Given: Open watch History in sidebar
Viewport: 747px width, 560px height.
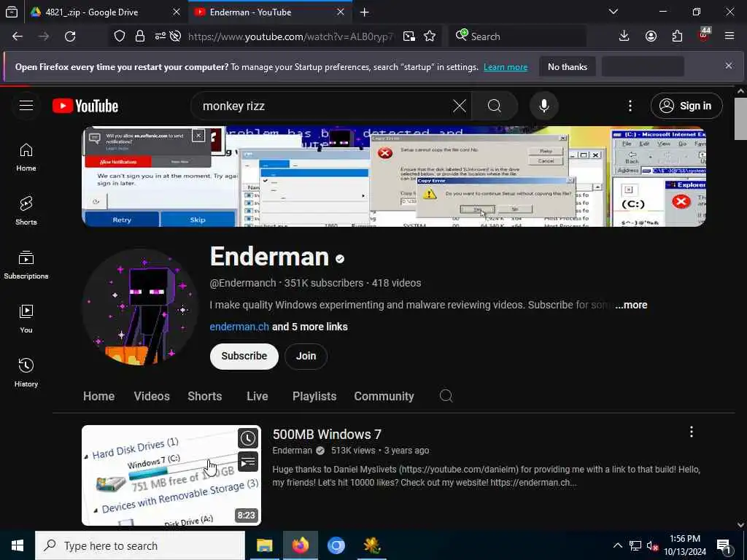Looking at the screenshot, I should (x=26, y=373).
